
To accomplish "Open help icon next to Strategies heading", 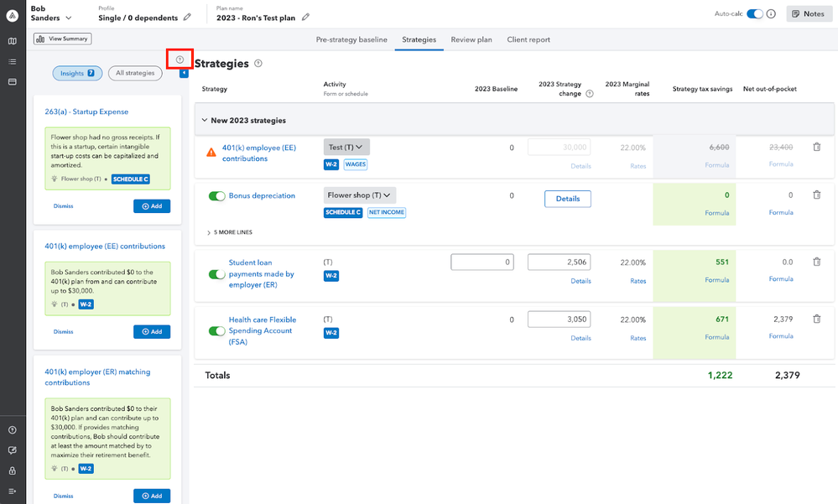I will click(258, 64).
